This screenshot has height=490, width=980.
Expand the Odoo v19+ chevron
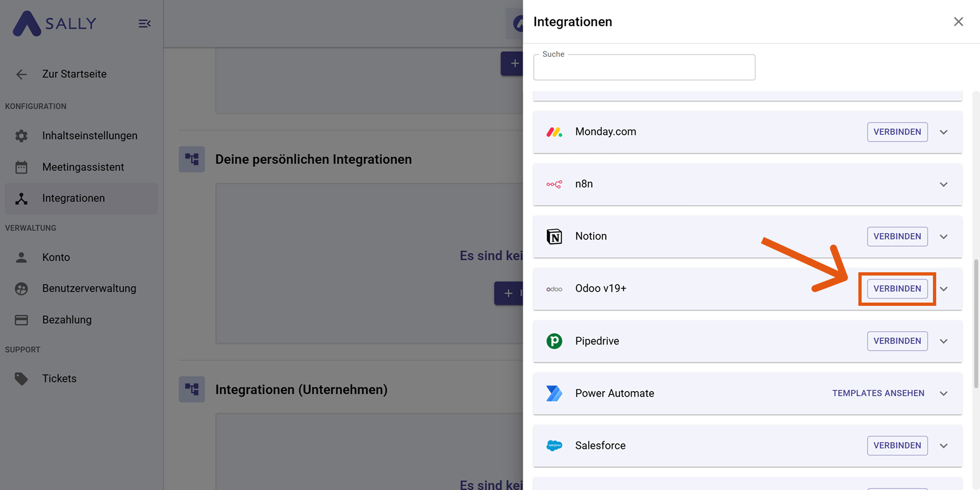pyautogui.click(x=944, y=289)
